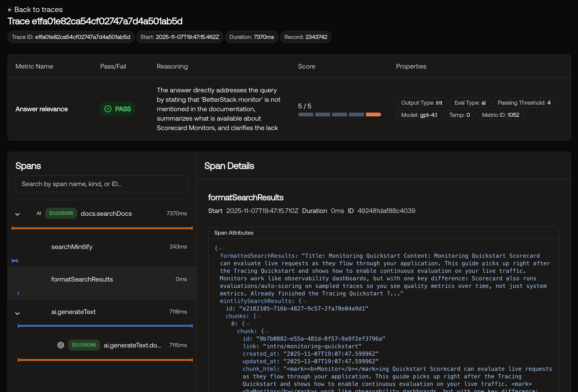Image resolution: width=578 pixels, height=392 pixels.
Task: Click the PASS badge
Action: [117, 109]
